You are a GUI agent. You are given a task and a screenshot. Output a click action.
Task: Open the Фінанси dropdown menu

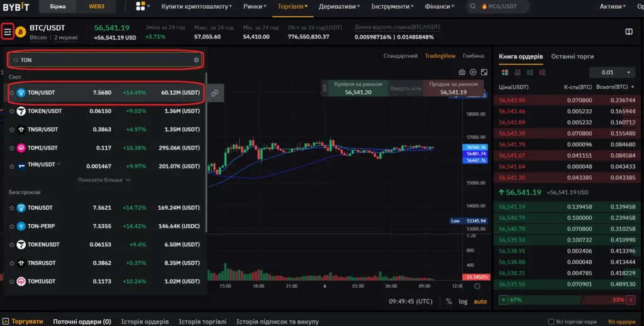pyautogui.click(x=440, y=6)
